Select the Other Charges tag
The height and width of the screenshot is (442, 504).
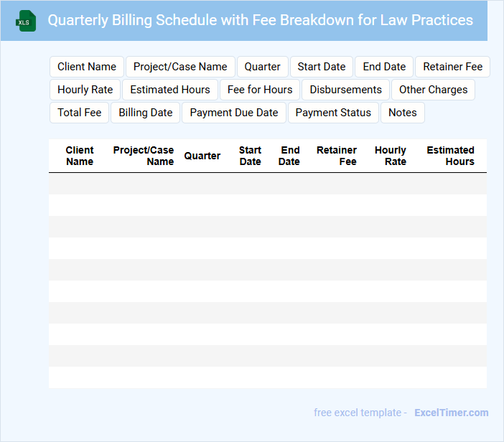[x=433, y=90]
